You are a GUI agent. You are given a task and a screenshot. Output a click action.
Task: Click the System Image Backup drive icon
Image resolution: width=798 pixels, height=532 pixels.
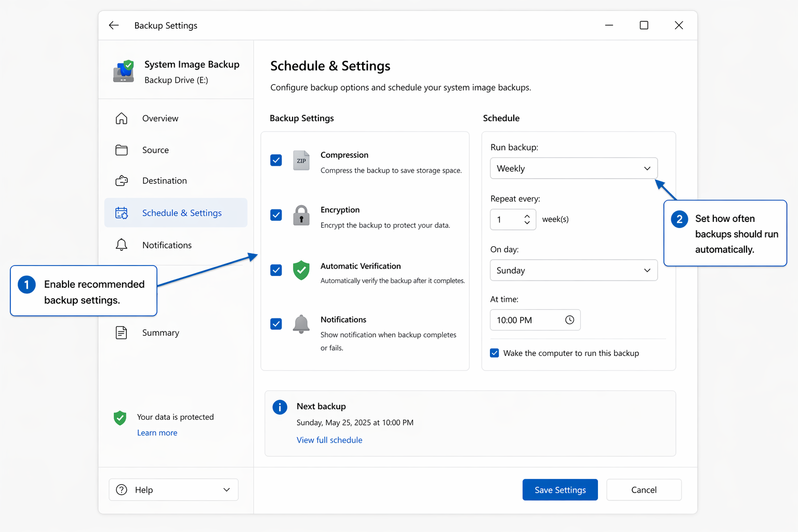(x=124, y=72)
